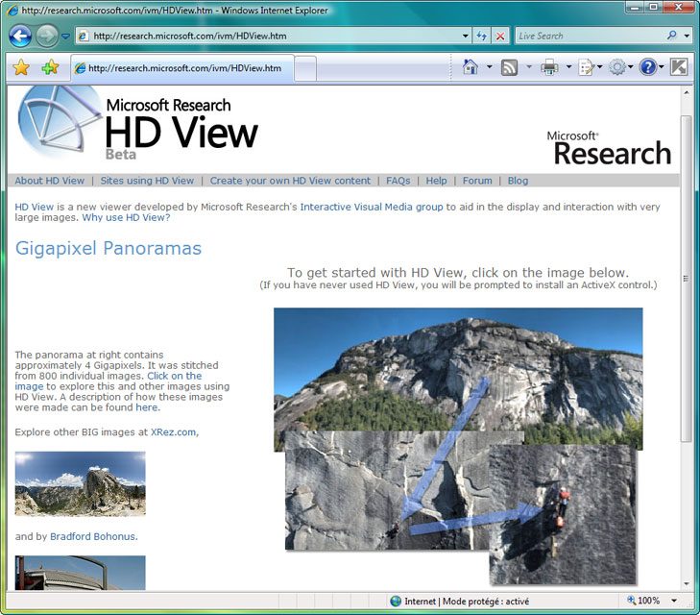
Task: Open search provider options dropdown
Action: click(x=687, y=37)
